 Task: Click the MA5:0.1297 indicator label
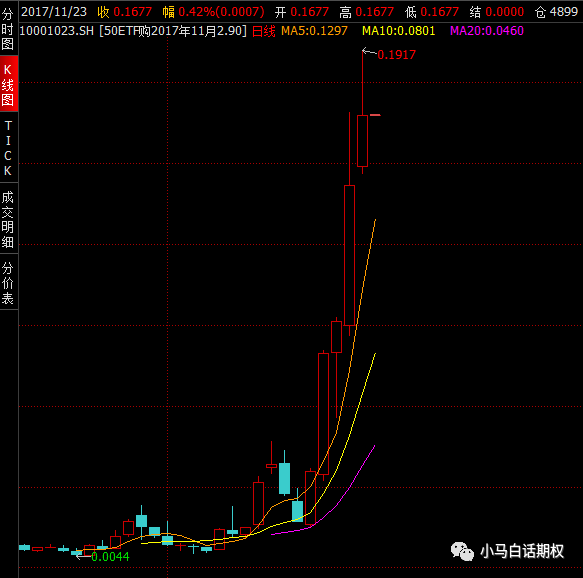314,31
